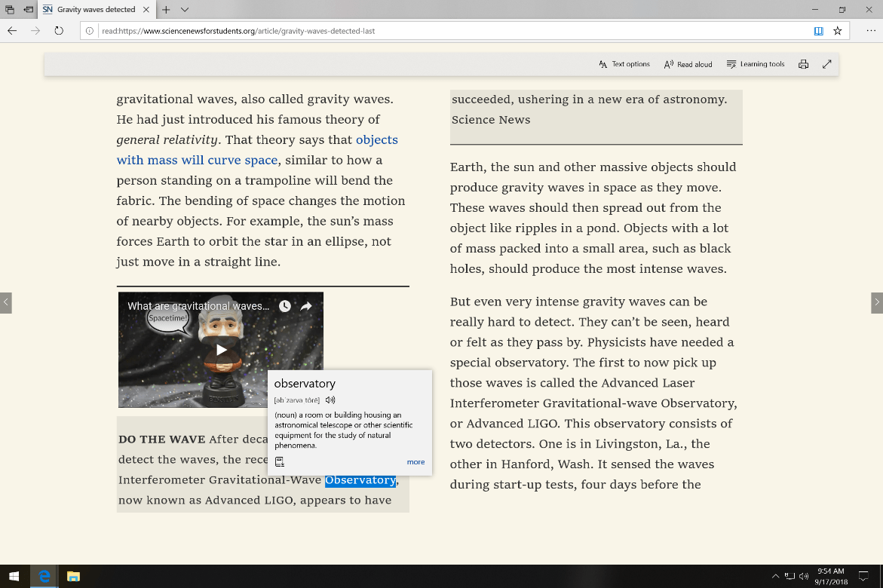The height and width of the screenshot is (588, 883).
Task: Click the dictionary icon in the definition popup
Action: (x=280, y=462)
